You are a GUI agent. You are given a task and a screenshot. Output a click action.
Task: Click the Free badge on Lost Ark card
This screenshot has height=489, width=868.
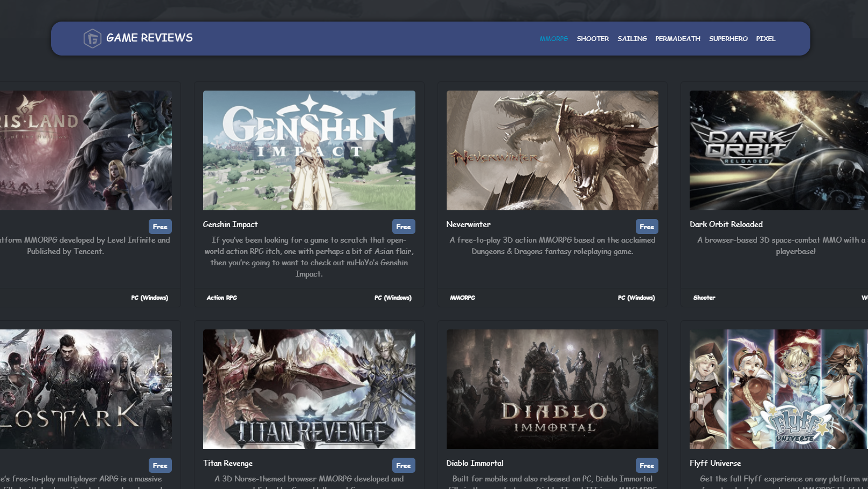[160, 465]
